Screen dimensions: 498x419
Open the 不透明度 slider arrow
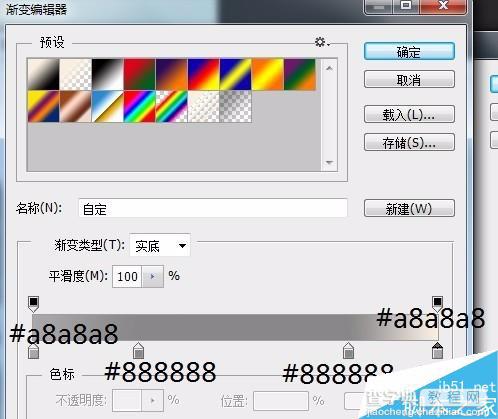[x=153, y=400]
